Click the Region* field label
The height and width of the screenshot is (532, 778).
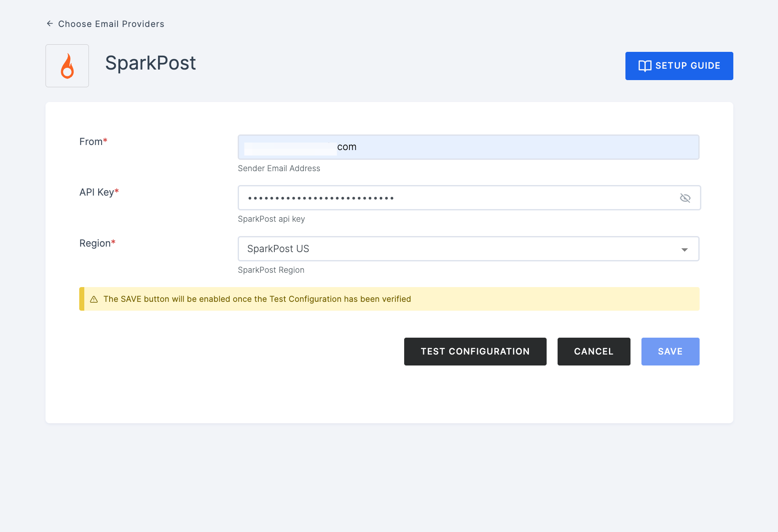pos(97,243)
